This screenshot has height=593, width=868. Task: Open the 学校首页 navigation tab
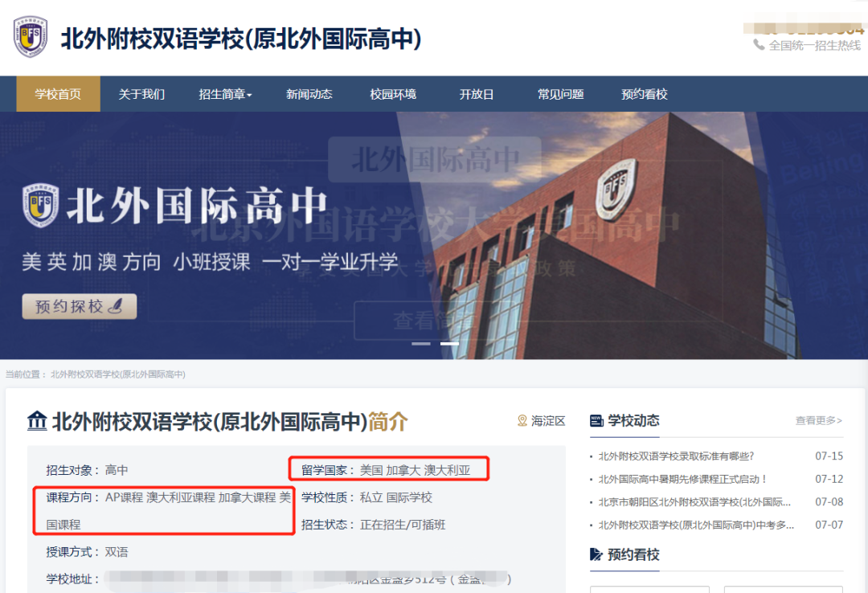click(58, 94)
